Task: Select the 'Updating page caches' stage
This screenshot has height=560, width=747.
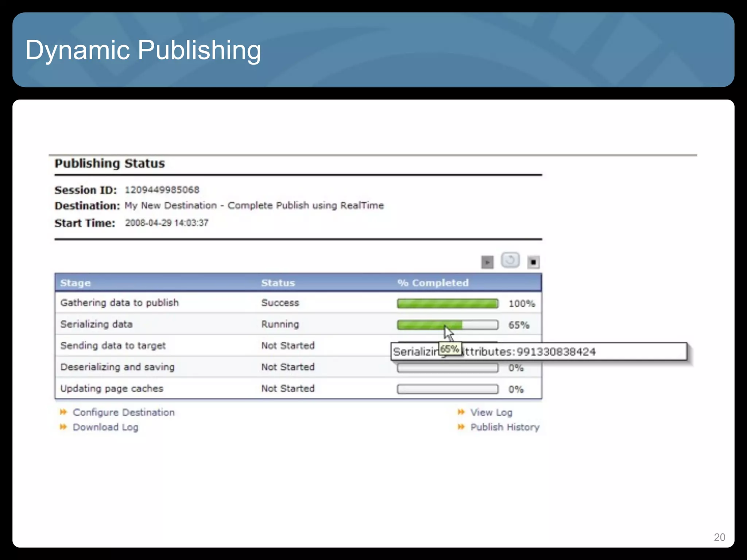Action: click(112, 389)
